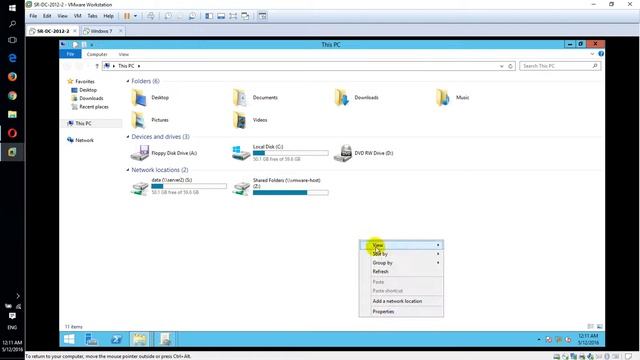Open the snapshot manager icon in the VMware toolbar

point(192,16)
